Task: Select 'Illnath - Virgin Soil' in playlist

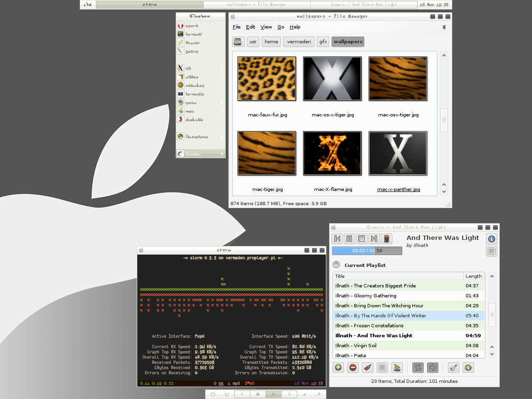Action: (x=408, y=345)
